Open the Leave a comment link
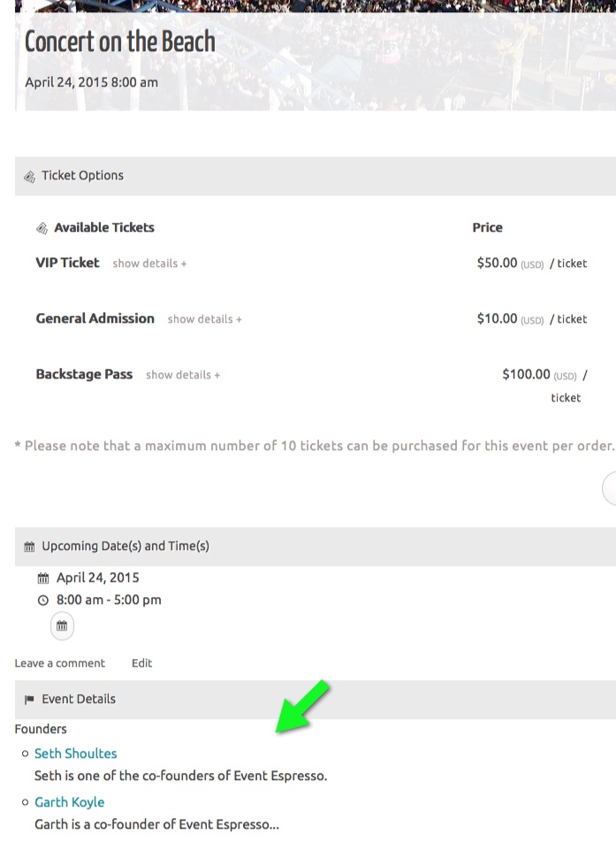The height and width of the screenshot is (850, 616). click(59, 663)
